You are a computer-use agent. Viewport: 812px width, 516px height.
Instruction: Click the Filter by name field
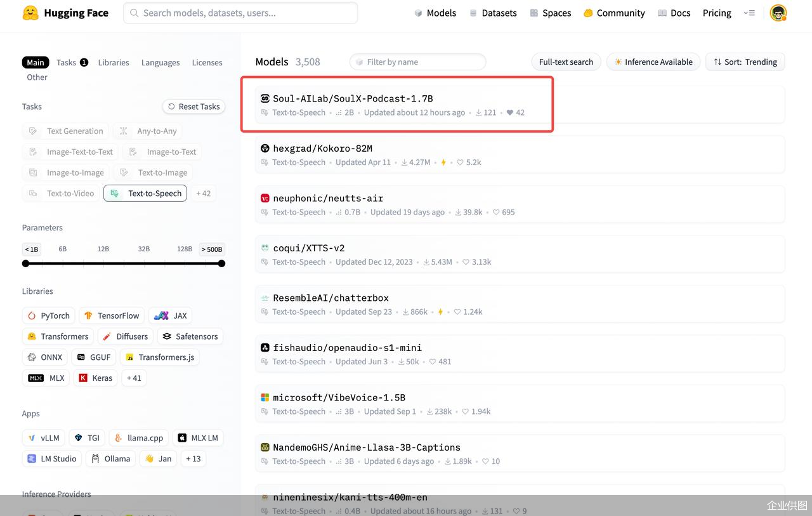[417, 62]
